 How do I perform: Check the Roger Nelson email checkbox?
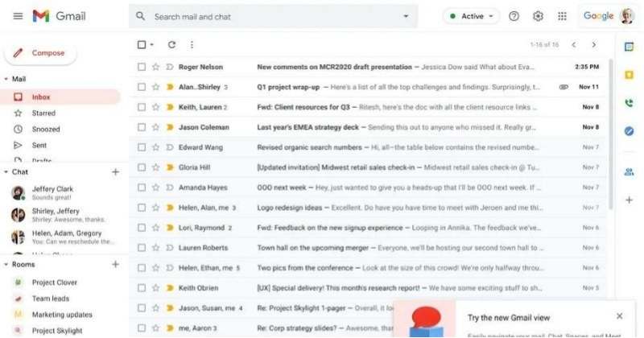[x=142, y=67]
